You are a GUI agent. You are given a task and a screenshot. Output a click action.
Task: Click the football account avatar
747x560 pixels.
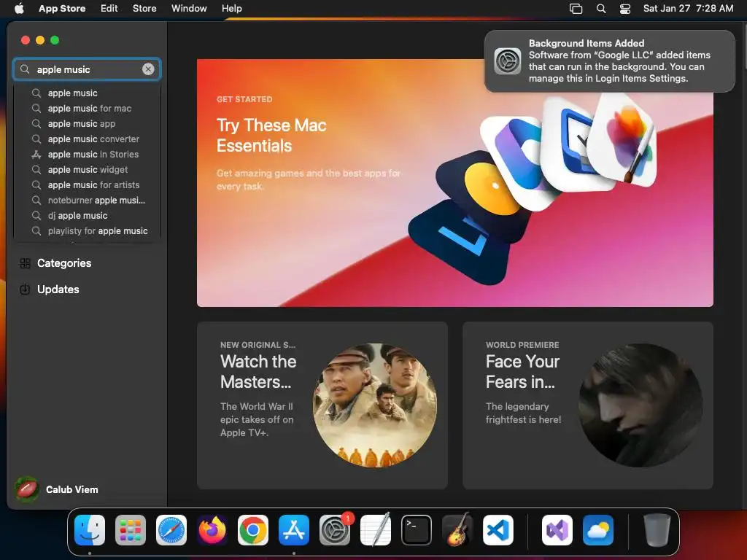point(27,489)
